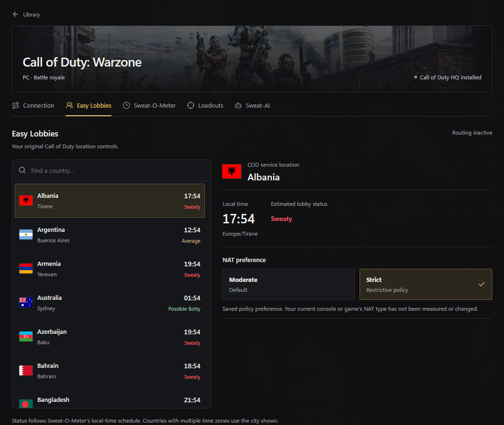The height and width of the screenshot is (425, 504).
Task: Open the Connection tab
Action: pyautogui.click(x=33, y=105)
